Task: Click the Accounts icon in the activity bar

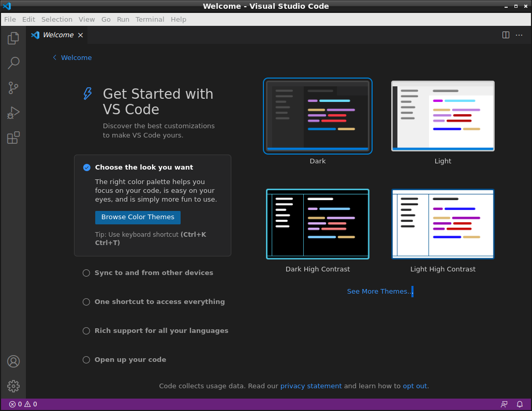Action: pos(13,361)
